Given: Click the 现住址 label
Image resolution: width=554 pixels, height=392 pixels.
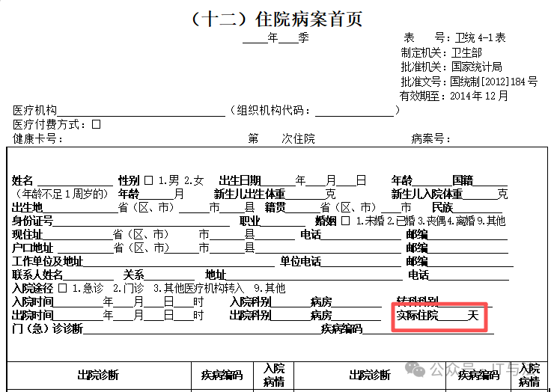Looking at the screenshot, I should pos(27,234).
